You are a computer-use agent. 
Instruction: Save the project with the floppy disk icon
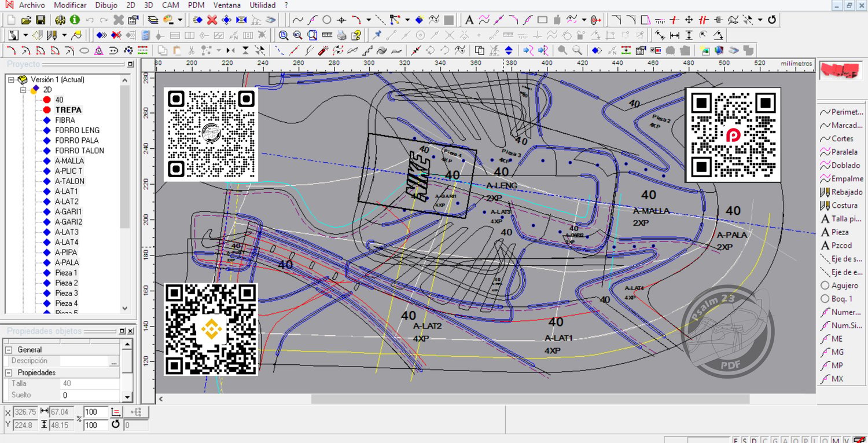click(x=41, y=20)
